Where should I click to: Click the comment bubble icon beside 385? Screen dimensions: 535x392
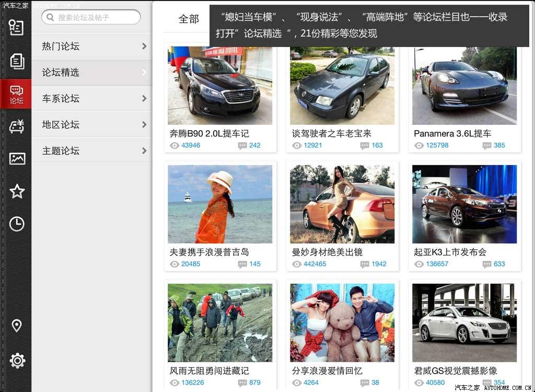[486, 146]
